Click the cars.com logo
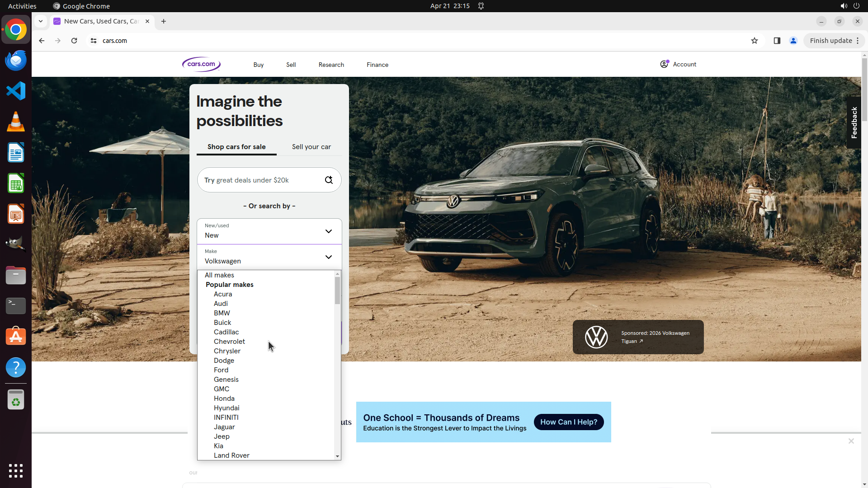Viewport: 868px width, 488px height. [201, 64]
